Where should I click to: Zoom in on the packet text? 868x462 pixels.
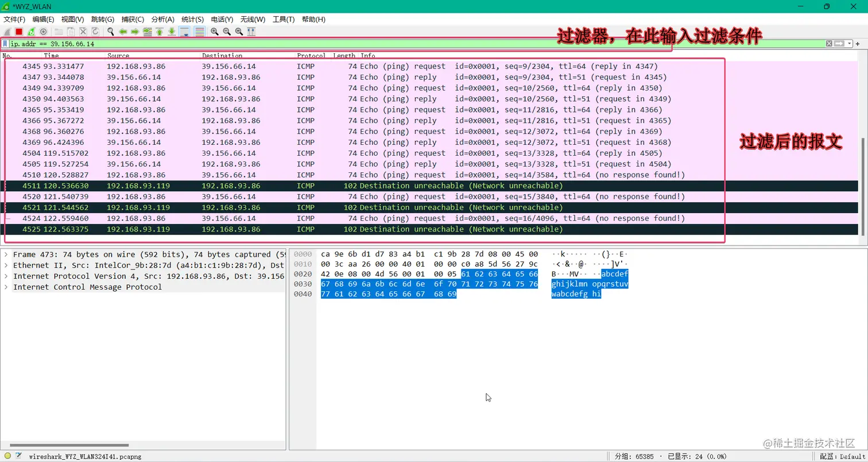pos(215,32)
